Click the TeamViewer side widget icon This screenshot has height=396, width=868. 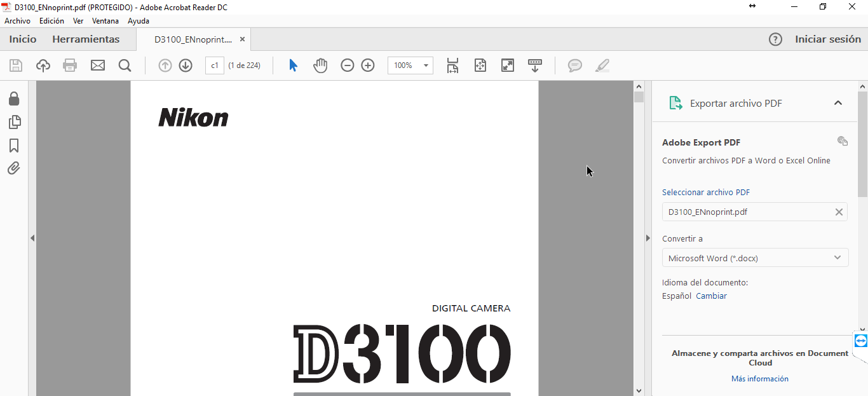pos(861,341)
